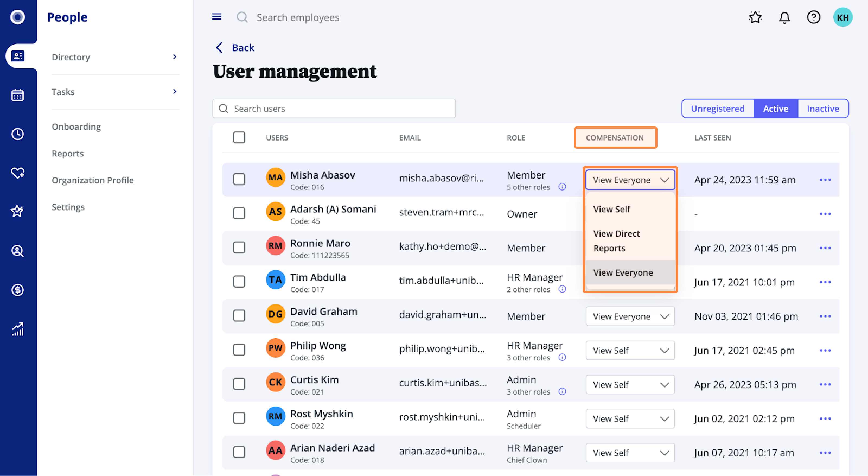Viewport: 868px width, 476px height.
Task: Check the Rost Myshkin row checkbox
Action: point(239,418)
